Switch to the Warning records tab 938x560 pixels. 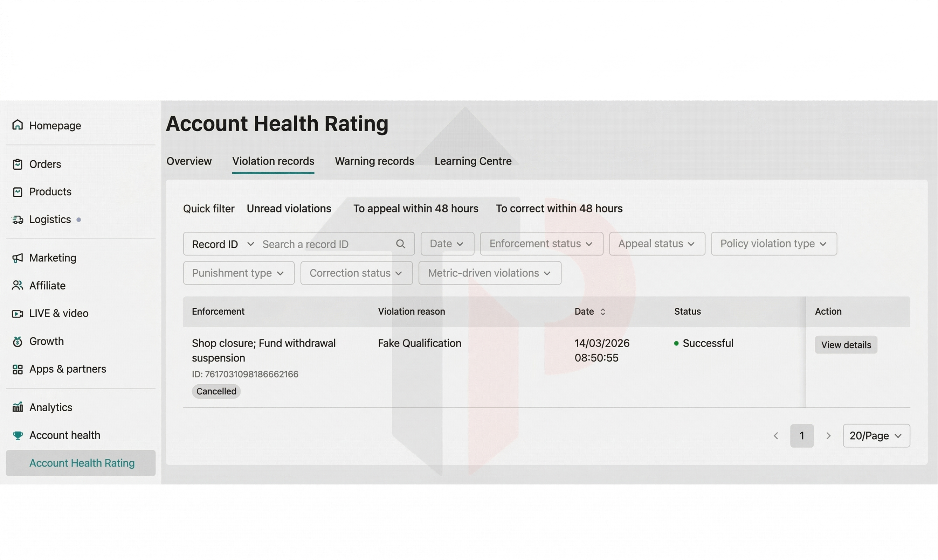374,161
